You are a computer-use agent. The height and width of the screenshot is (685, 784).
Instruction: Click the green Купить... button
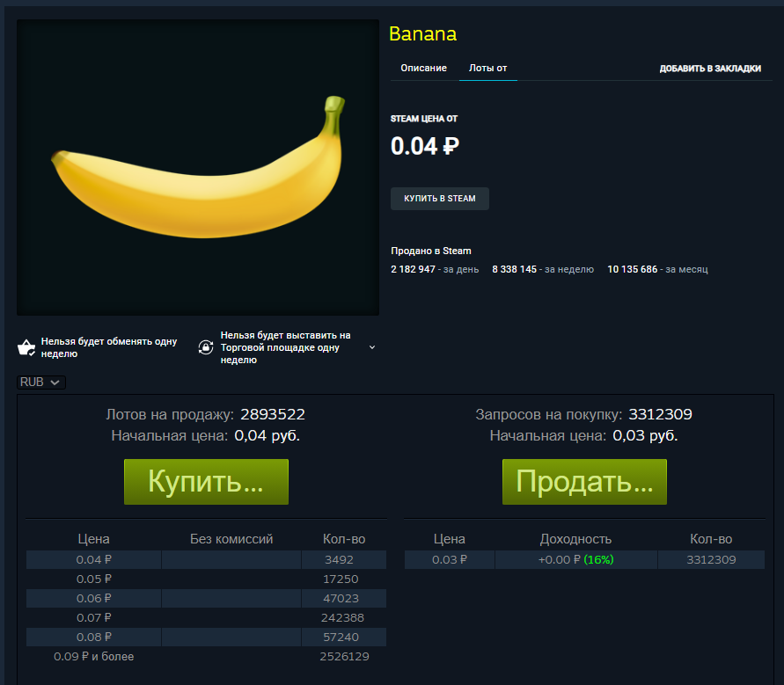[206, 482]
